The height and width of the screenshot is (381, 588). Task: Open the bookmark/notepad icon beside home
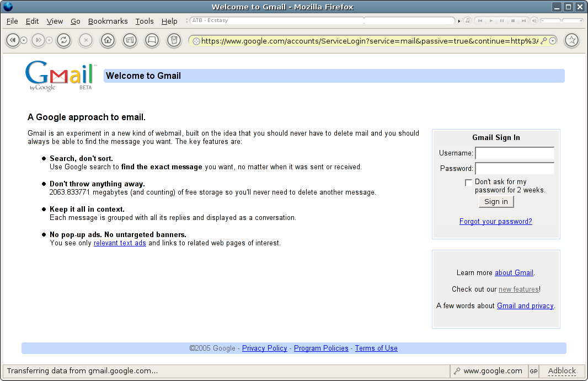(x=174, y=40)
